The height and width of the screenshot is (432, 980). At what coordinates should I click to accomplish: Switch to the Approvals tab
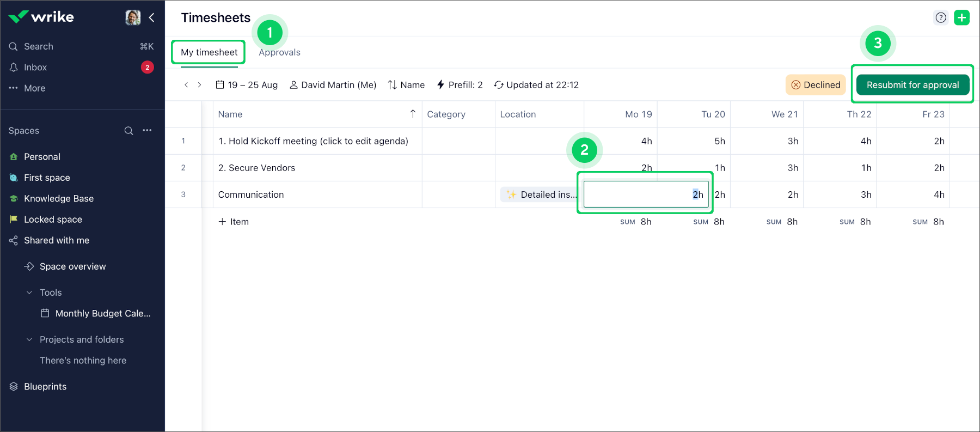click(x=279, y=52)
